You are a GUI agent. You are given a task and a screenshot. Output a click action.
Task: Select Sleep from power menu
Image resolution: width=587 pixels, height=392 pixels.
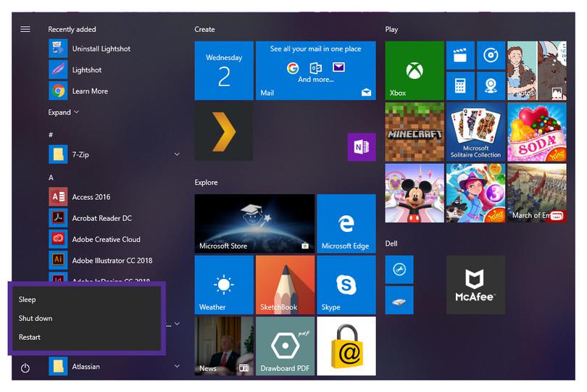click(x=87, y=299)
